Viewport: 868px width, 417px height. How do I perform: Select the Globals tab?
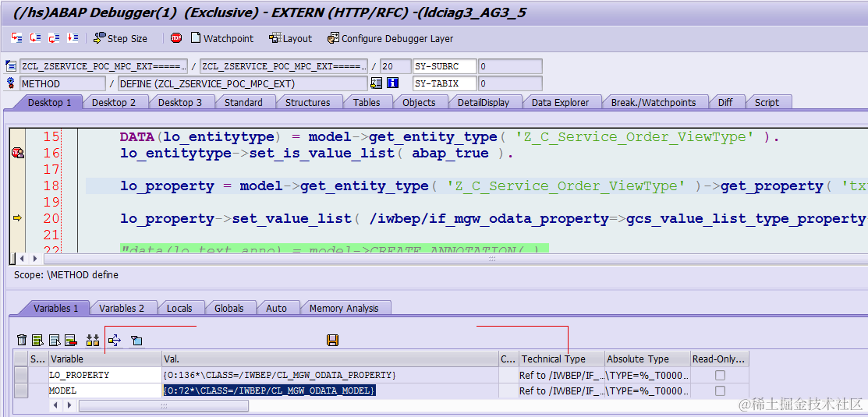tap(229, 308)
